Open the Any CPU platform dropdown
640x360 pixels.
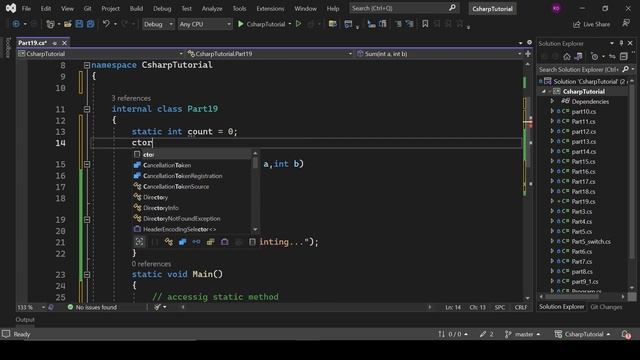pos(205,24)
